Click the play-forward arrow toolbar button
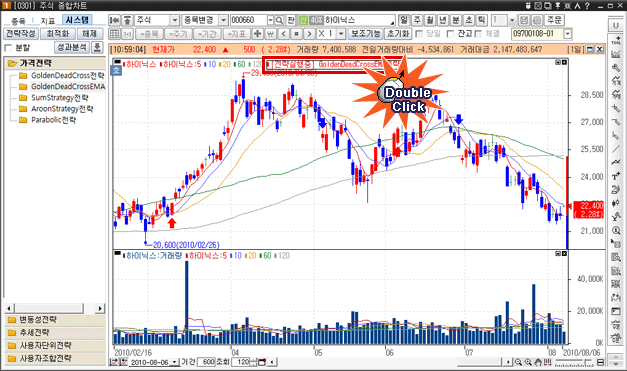Viewport: 627px width, 371px height. tap(309, 34)
